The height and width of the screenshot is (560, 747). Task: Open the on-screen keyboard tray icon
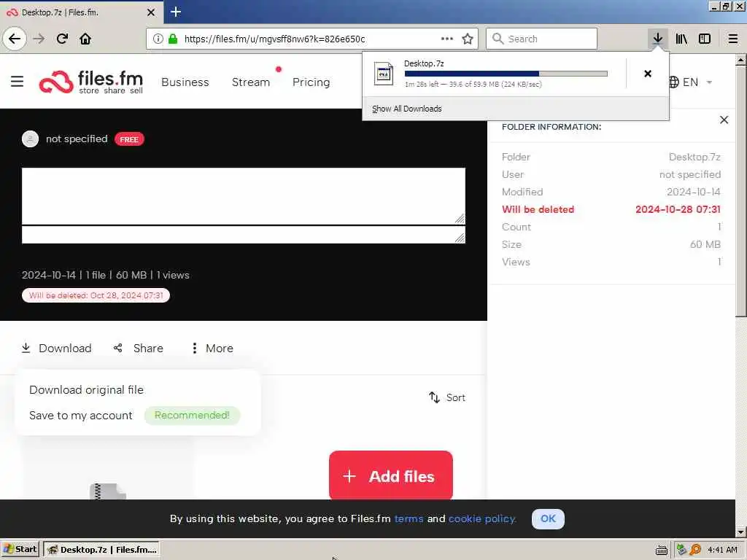tap(661, 551)
